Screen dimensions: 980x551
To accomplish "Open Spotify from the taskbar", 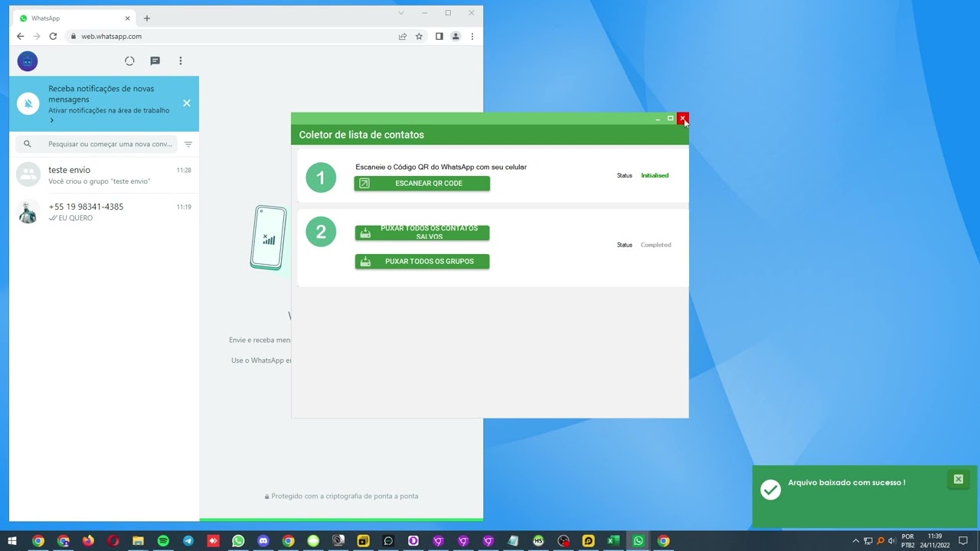I will coord(163,541).
